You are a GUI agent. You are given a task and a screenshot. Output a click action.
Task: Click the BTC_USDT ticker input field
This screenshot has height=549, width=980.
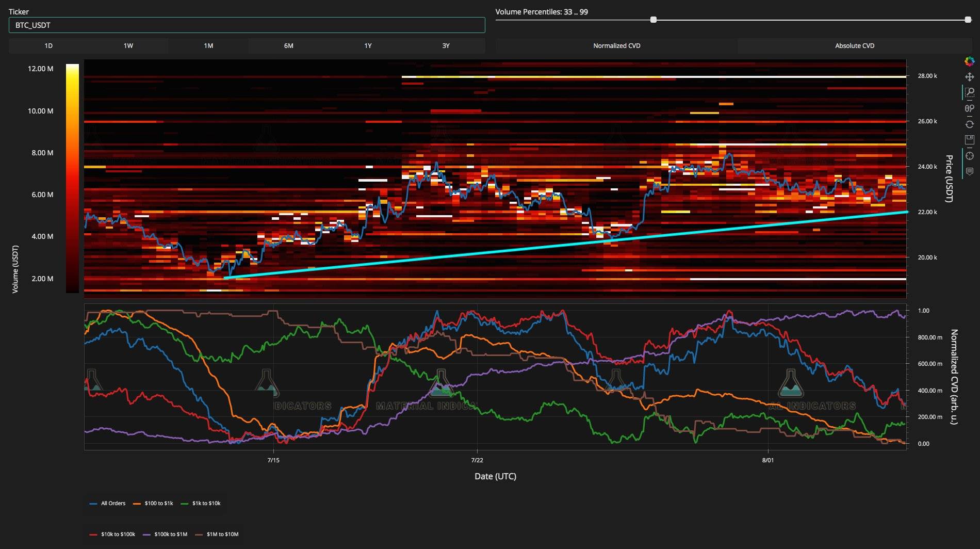click(x=247, y=25)
